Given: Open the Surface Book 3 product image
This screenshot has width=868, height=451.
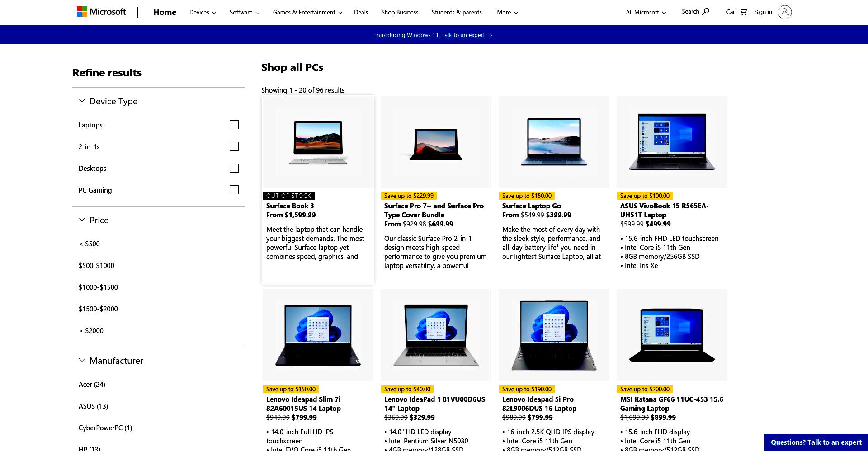Looking at the screenshot, I should pyautogui.click(x=318, y=142).
